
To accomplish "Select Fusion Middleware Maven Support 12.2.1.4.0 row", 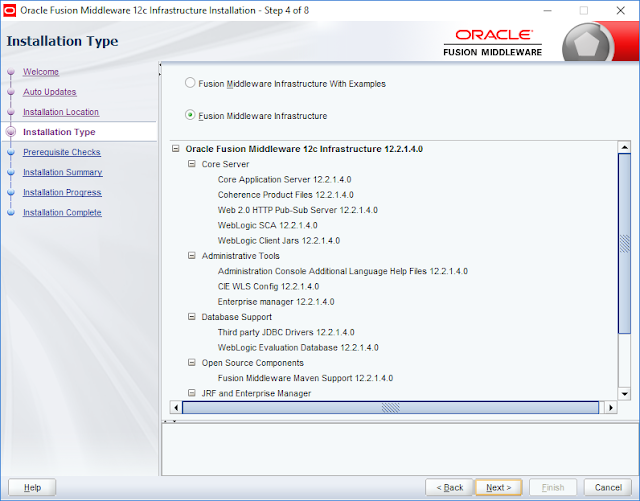I will pos(305,378).
